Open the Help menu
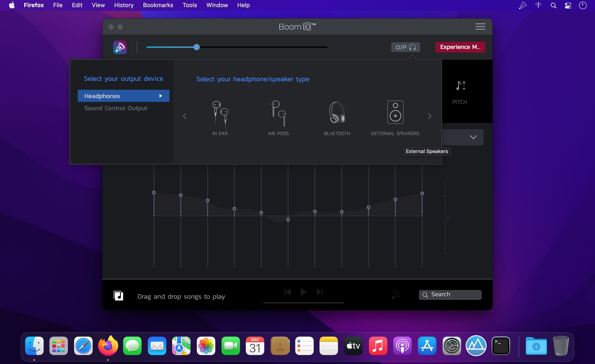This screenshot has width=595, height=364. [x=243, y=5]
